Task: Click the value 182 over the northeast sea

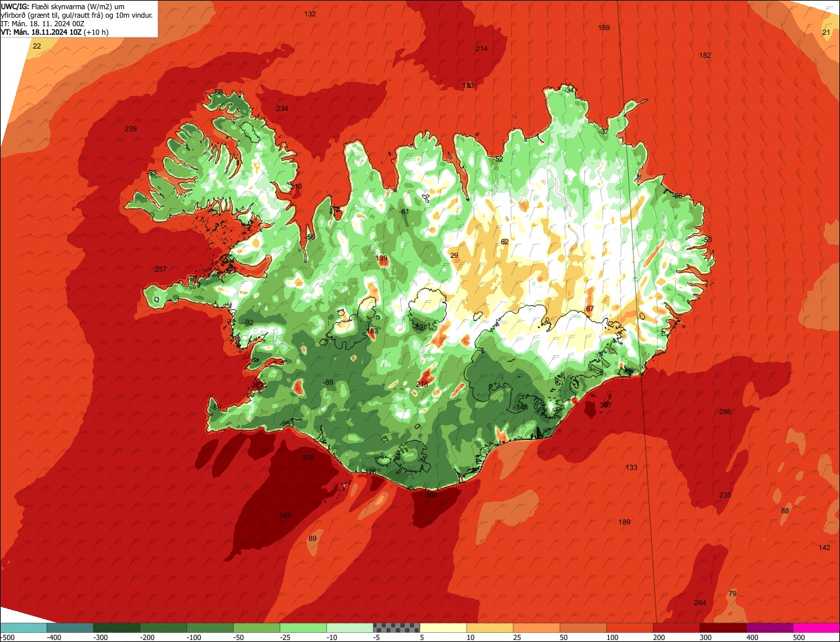Action: 705,55
